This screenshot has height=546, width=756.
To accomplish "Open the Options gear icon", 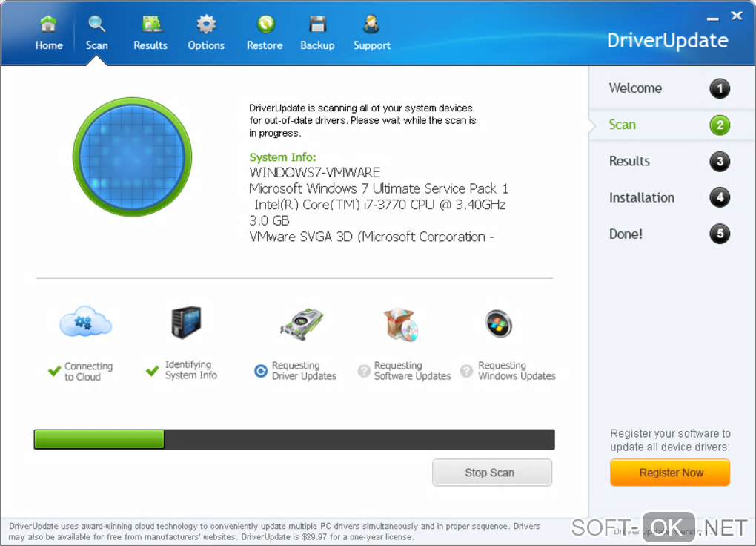I will [206, 24].
